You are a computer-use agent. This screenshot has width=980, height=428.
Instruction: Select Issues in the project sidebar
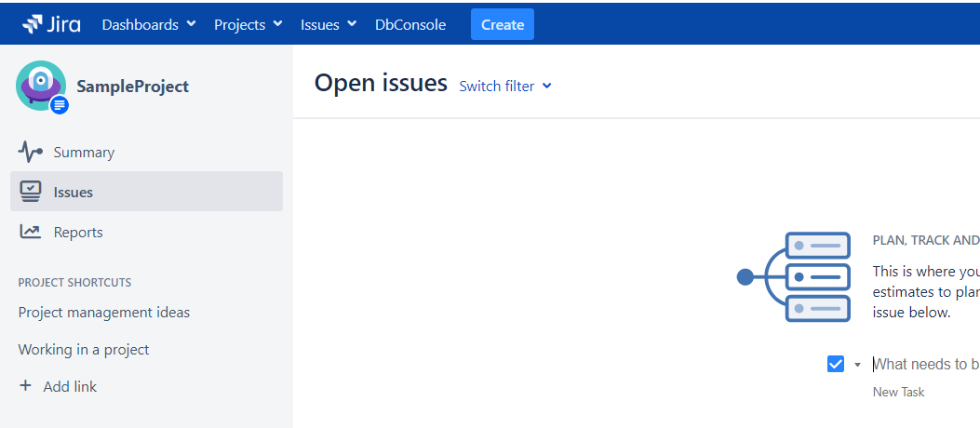pos(146,191)
